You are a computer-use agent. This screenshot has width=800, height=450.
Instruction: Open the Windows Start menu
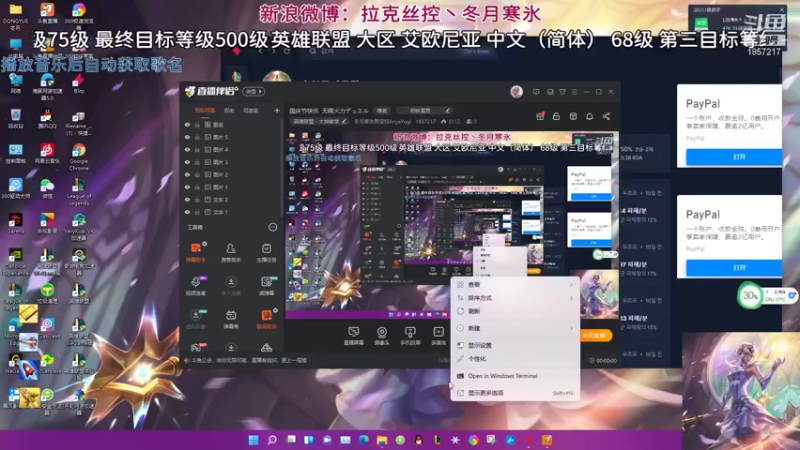pyautogui.click(x=253, y=440)
